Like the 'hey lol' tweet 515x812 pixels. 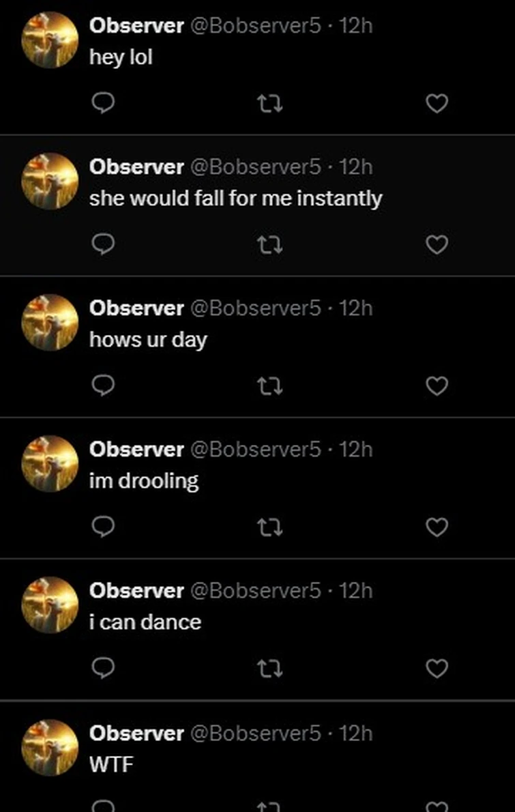click(x=437, y=104)
